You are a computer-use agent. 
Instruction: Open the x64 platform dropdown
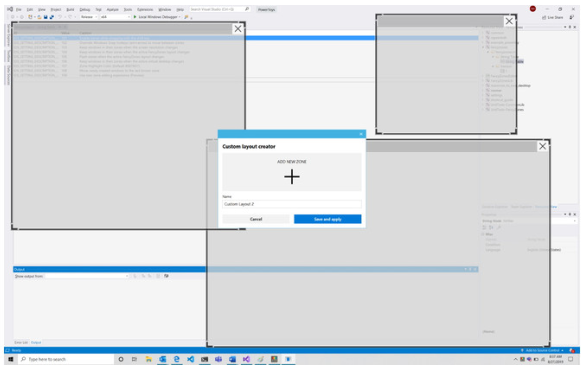(x=115, y=17)
